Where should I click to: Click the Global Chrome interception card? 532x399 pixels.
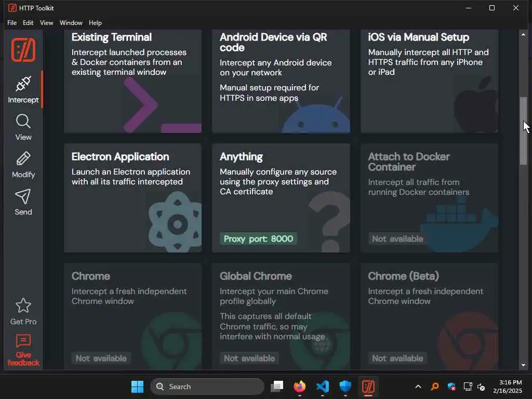(281, 316)
